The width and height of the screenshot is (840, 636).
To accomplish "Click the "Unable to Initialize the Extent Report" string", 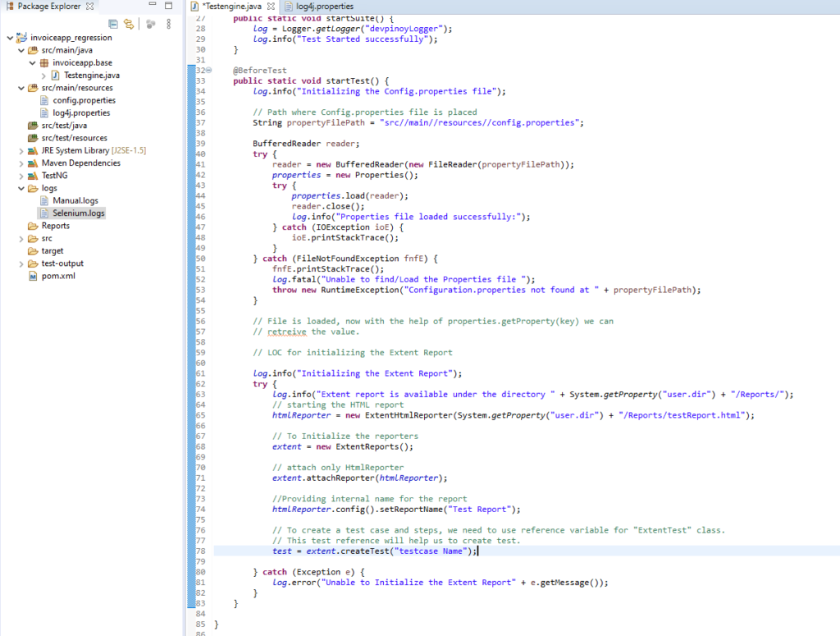I will pyautogui.click(x=418, y=583).
